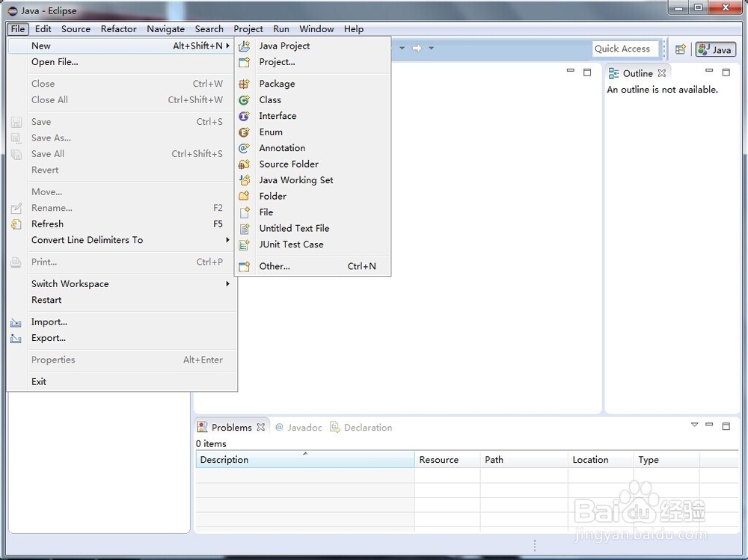The height and width of the screenshot is (560, 748).
Task: Click the Project... wizard icon
Action: 245,62
